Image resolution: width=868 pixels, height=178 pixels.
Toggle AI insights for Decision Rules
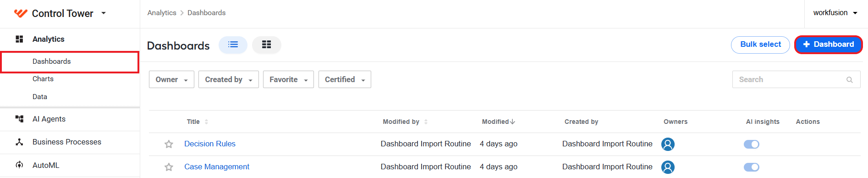(751, 144)
